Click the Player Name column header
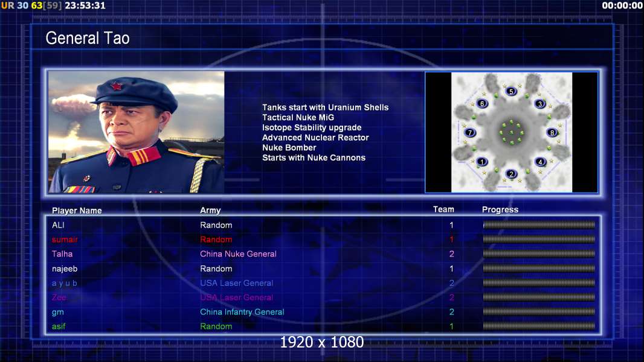644x362 pixels. coord(77,211)
